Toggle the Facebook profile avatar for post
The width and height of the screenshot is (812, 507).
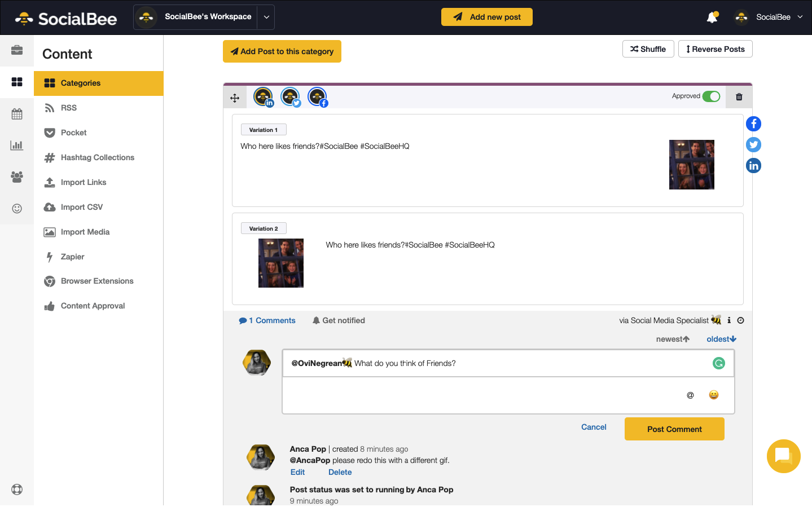(x=317, y=97)
